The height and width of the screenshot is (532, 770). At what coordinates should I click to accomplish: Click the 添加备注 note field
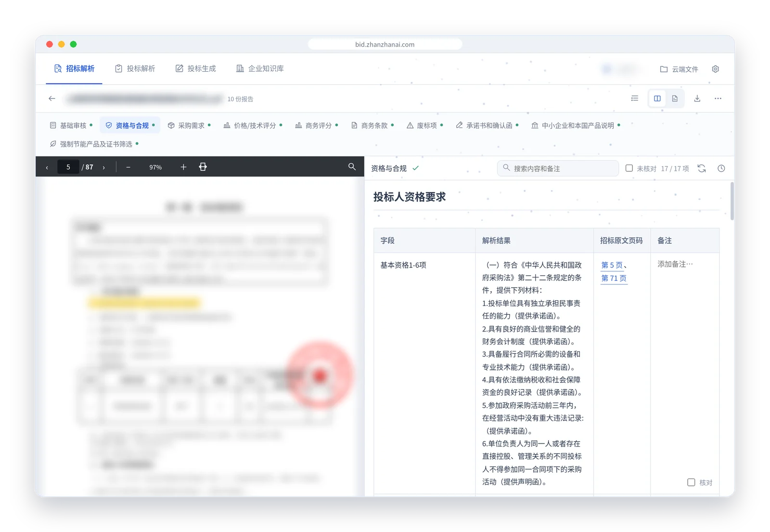pos(675,264)
